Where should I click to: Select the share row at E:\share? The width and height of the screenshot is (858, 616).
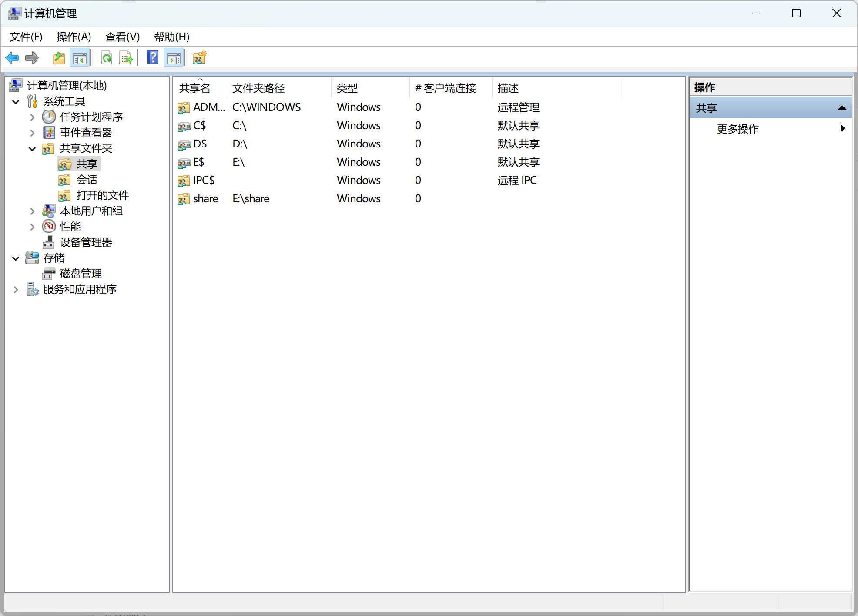click(x=205, y=199)
